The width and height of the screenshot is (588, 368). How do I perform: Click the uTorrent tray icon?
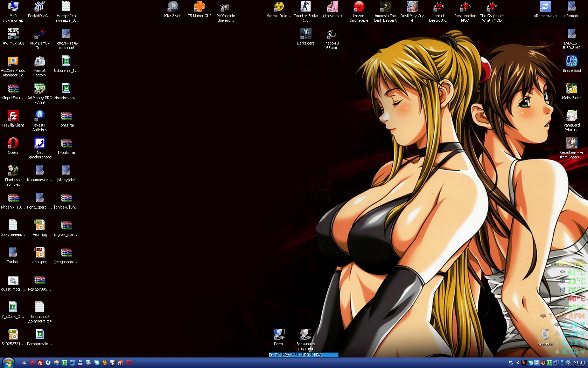549,363
